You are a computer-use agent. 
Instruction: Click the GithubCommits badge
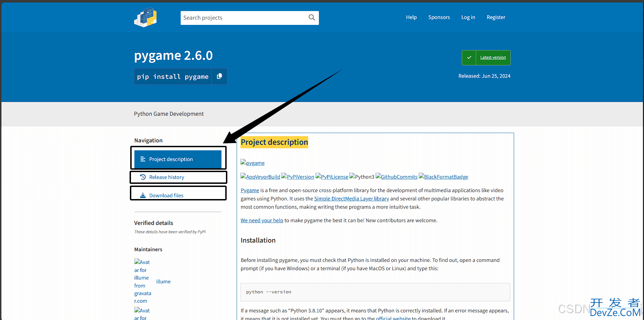coord(396,177)
